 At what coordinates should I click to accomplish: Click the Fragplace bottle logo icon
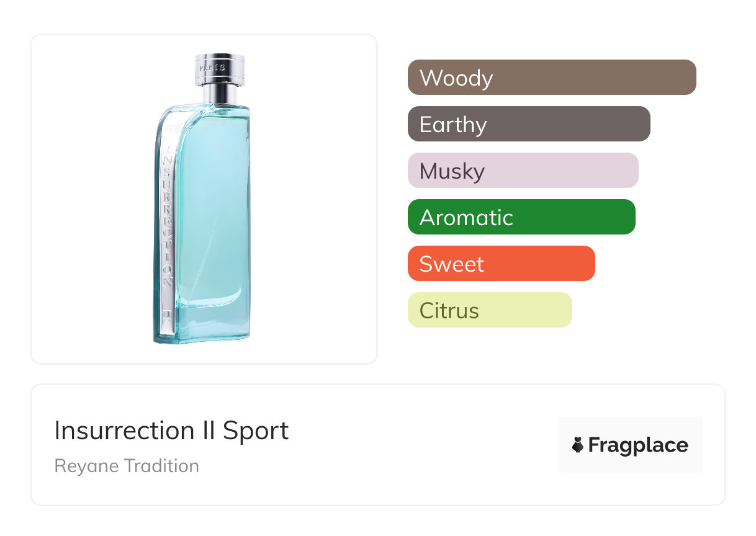pos(578,445)
